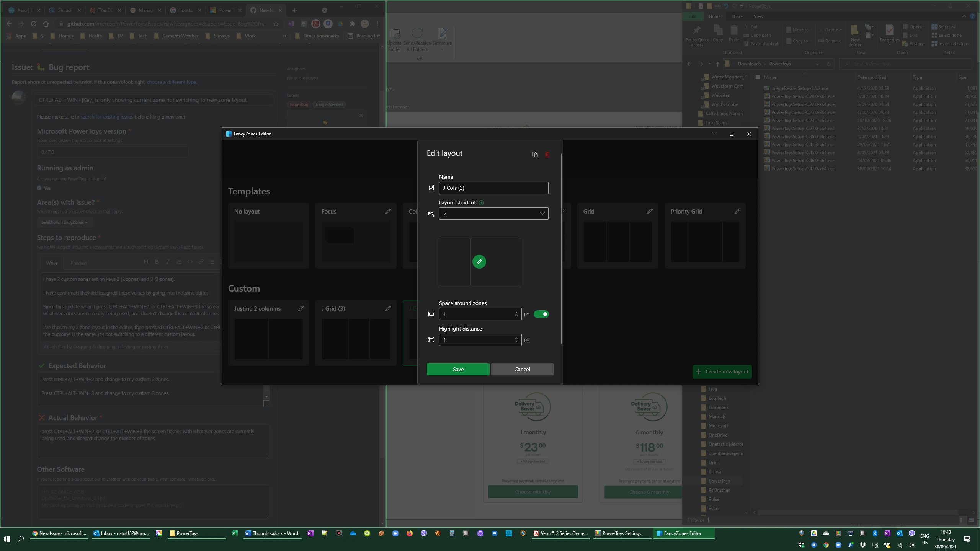Screen dimensions: 980x551
Task: Bookmark the GitHub tab with the star
Action: [x=276, y=23]
